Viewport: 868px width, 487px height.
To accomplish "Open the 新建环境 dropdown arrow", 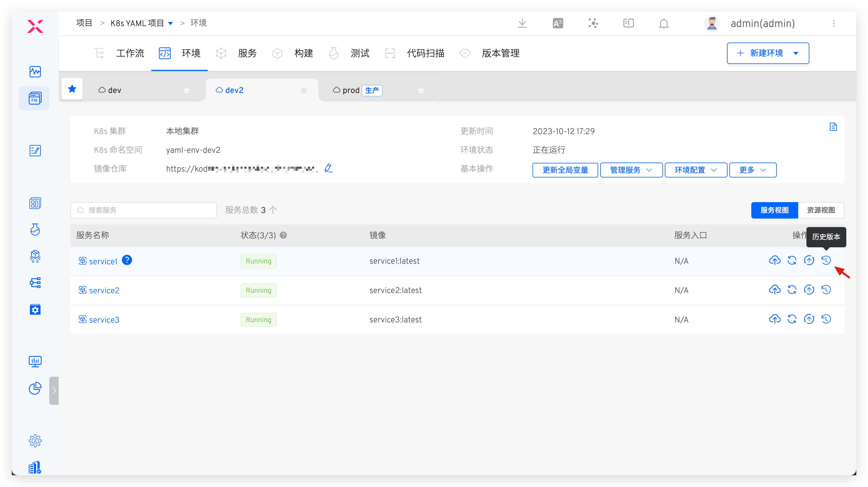I will pos(796,53).
